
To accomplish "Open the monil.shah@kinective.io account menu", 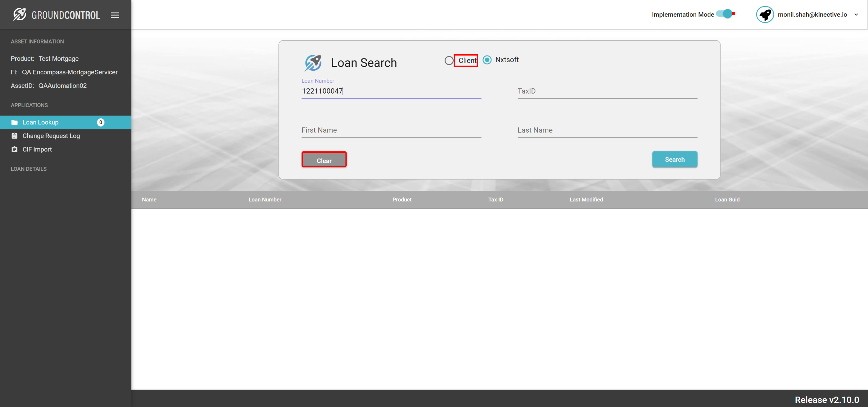I will (x=812, y=15).
